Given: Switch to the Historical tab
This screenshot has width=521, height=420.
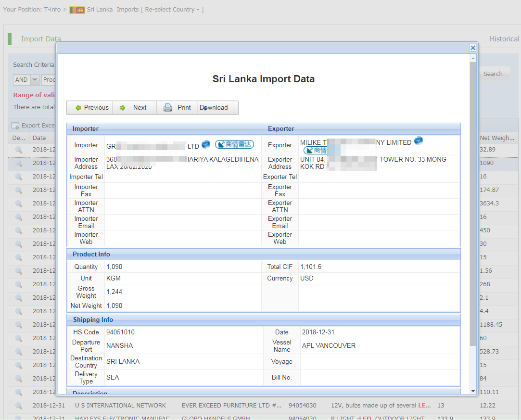Looking at the screenshot, I should [x=504, y=39].
